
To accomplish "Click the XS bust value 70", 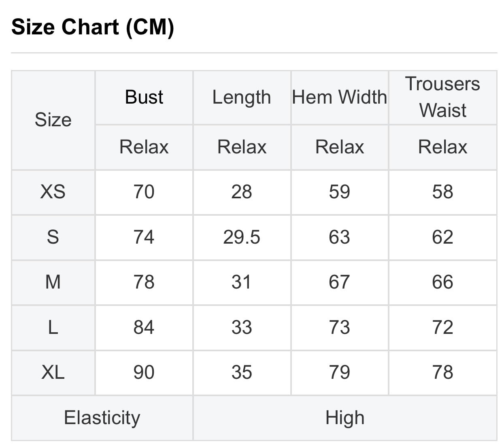I will [x=144, y=192].
